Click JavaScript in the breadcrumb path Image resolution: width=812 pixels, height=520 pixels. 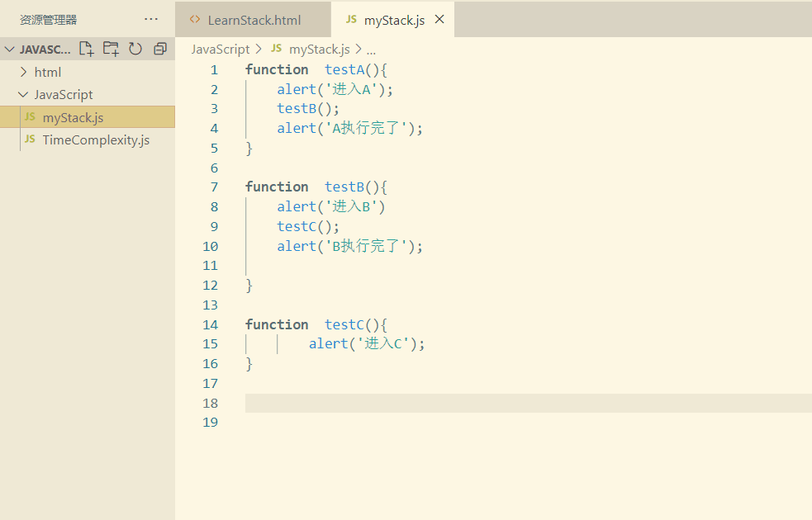click(x=221, y=50)
